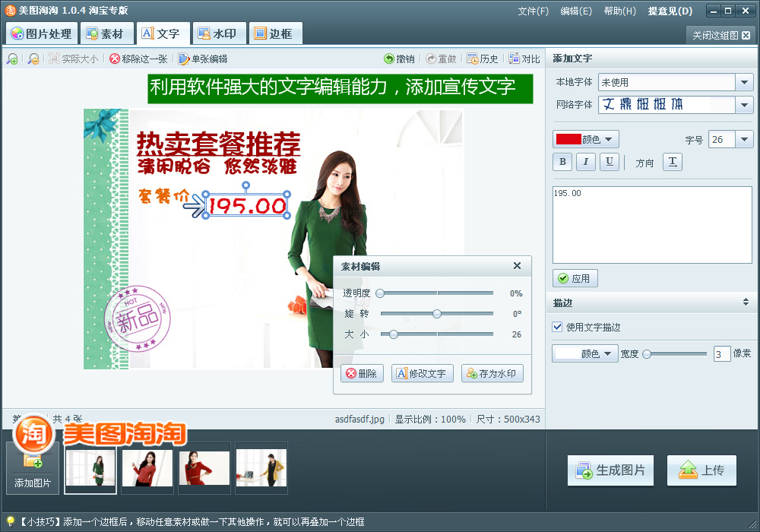Viewport: 760px width, 532px height.
Task: Click the 显示比例：100% status text
Action: click(430, 419)
